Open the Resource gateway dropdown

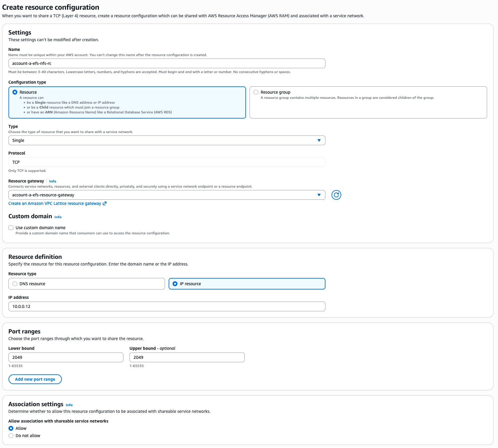167,195
